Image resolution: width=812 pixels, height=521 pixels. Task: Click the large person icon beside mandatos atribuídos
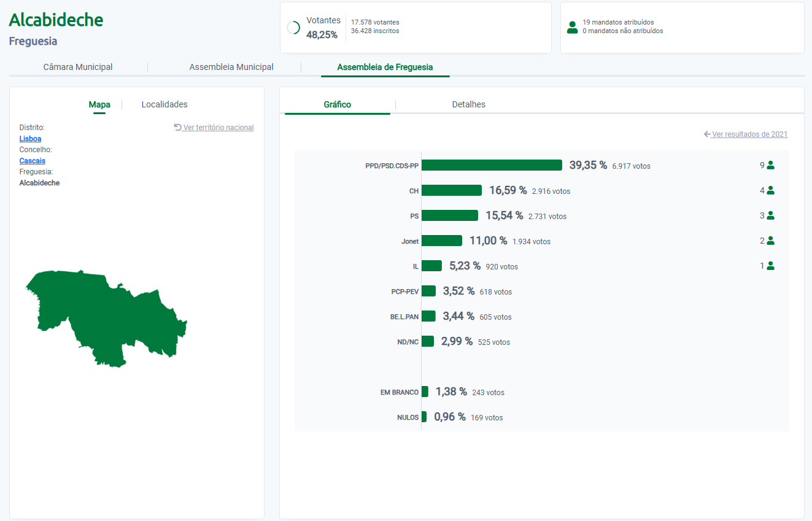(572, 27)
